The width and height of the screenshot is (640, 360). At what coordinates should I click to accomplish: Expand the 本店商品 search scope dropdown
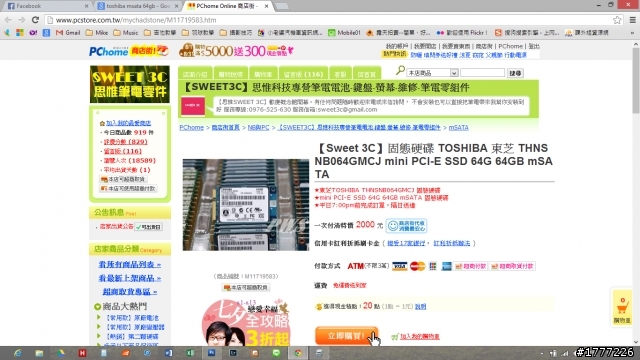[x=432, y=73]
